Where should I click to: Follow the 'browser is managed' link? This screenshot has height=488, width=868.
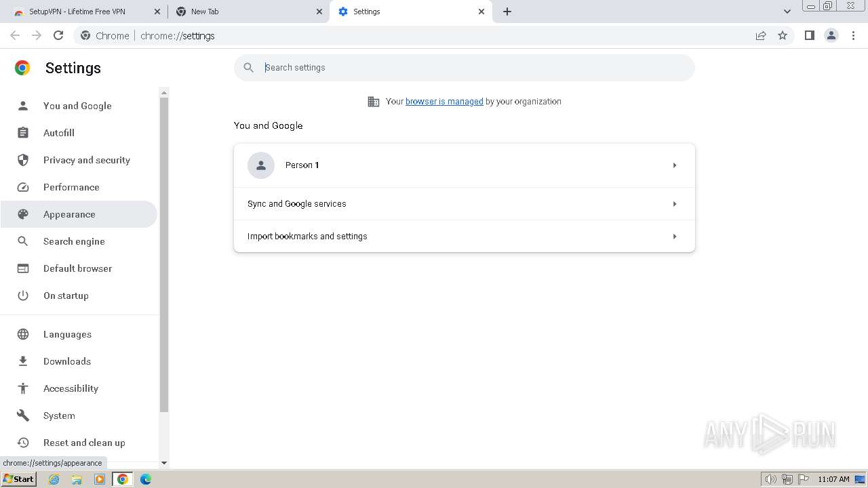[444, 102]
